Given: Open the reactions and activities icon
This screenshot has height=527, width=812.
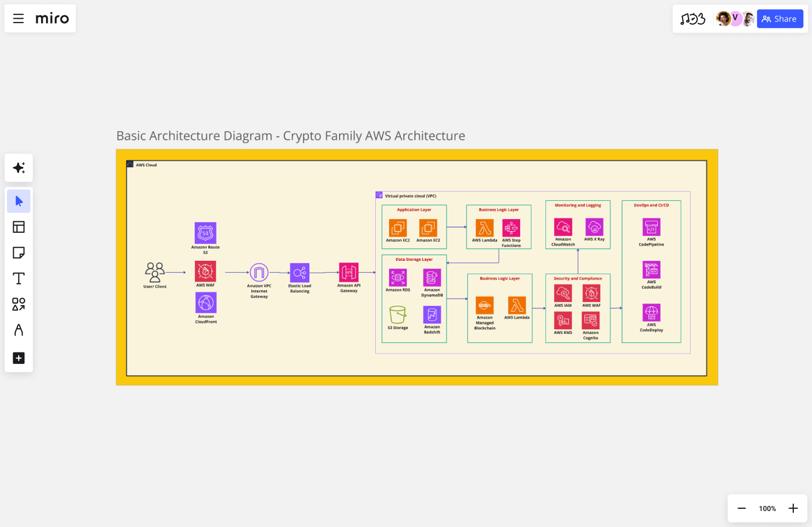Looking at the screenshot, I should [692, 19].
